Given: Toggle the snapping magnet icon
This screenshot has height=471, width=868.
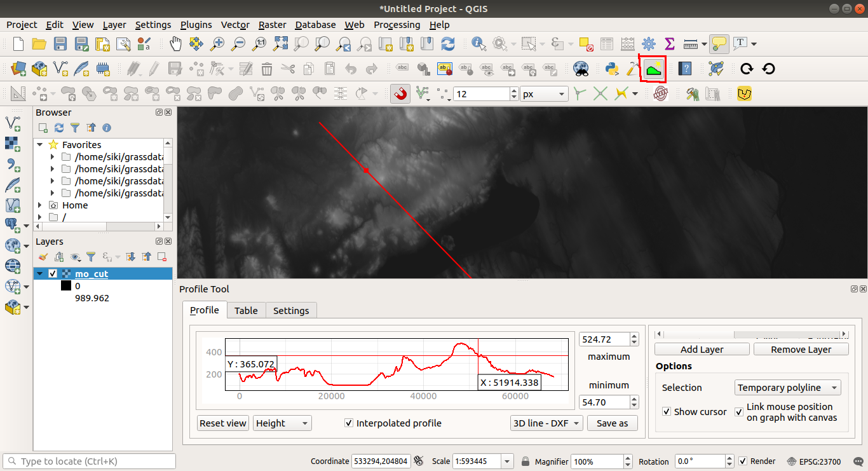Looking at the screenshot, I should 400,94.
